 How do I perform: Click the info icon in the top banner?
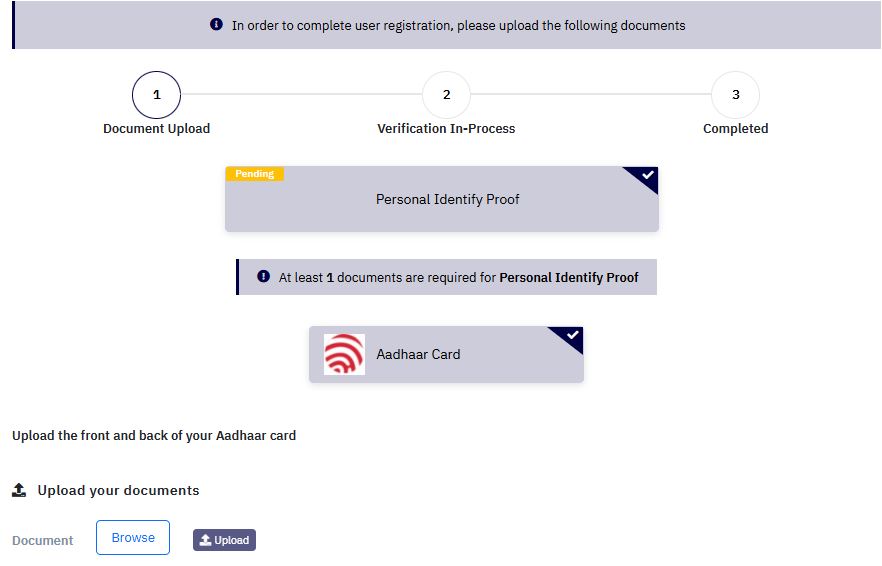pyautogui.click(x=216, y=24)
